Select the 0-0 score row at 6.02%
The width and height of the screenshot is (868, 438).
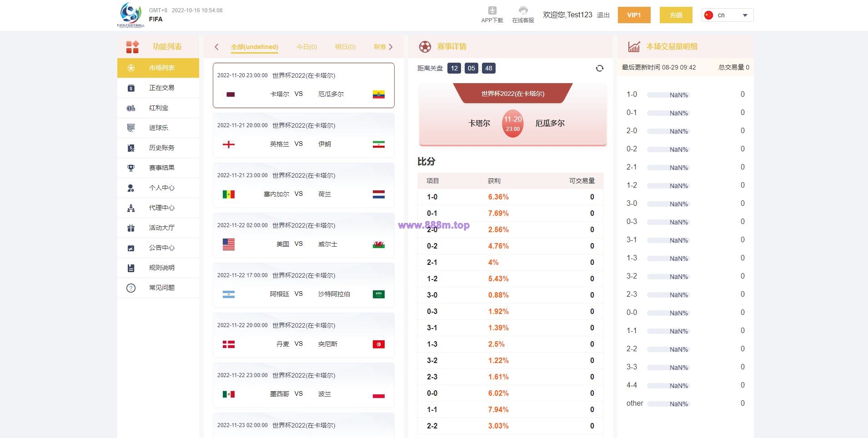[x=511, y=393]
